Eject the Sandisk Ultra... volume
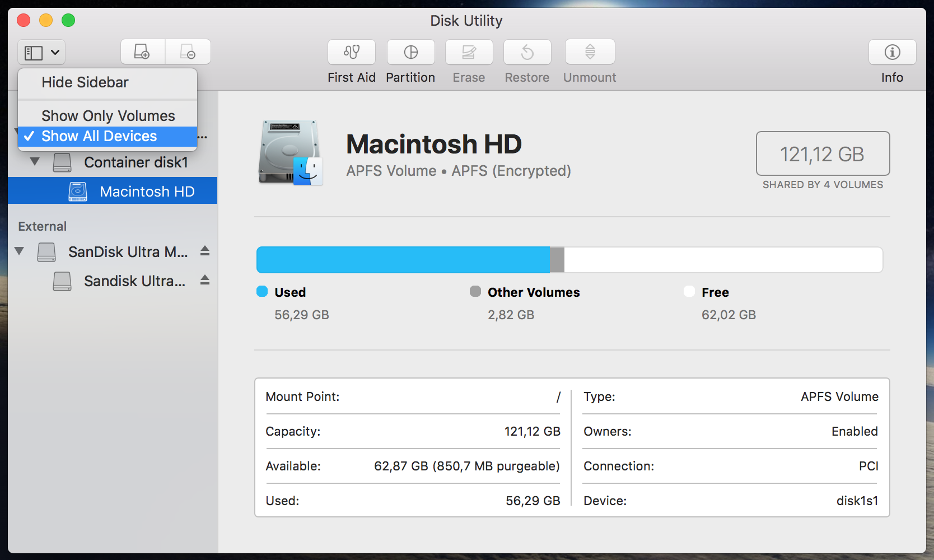 coord(205,280)
